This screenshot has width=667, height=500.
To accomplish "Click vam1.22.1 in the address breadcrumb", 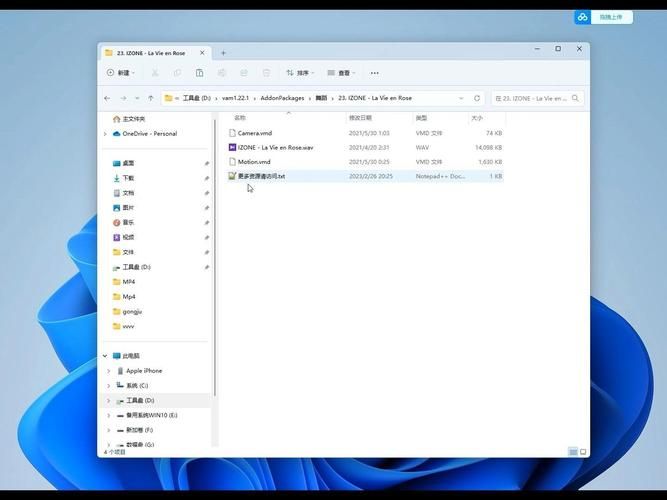I will 235,98.
